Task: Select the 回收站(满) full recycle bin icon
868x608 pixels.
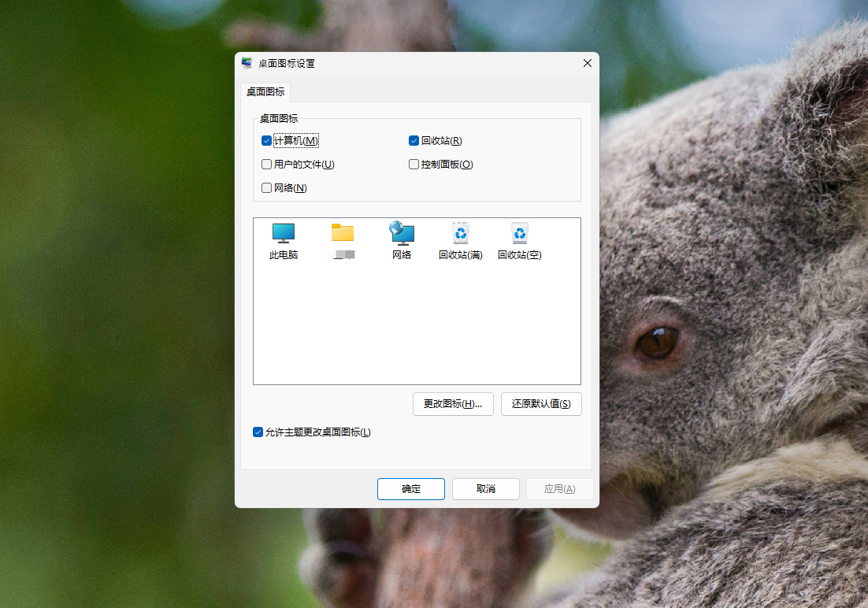Action: click(x=460, y=234)
